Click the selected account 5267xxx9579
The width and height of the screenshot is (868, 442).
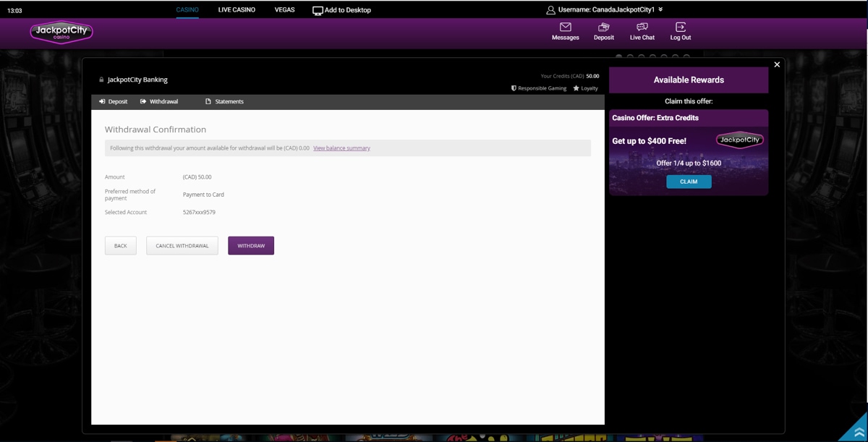[199, 212]
